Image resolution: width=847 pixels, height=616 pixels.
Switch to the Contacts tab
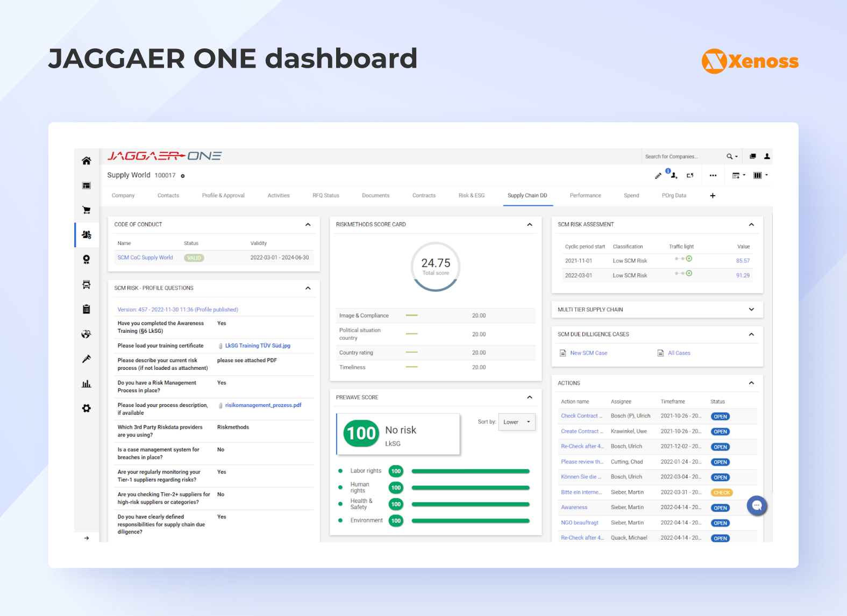(x=168, y=196)
